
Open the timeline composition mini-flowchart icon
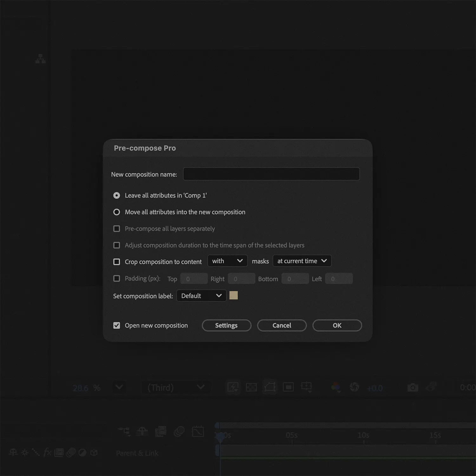(124, 432)
